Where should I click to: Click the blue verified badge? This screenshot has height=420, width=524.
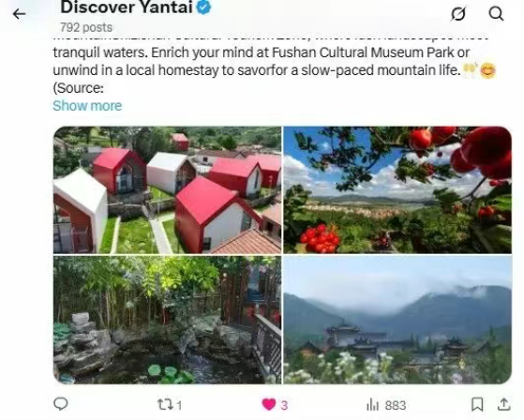pyautogui.click(x=203, y=7)
